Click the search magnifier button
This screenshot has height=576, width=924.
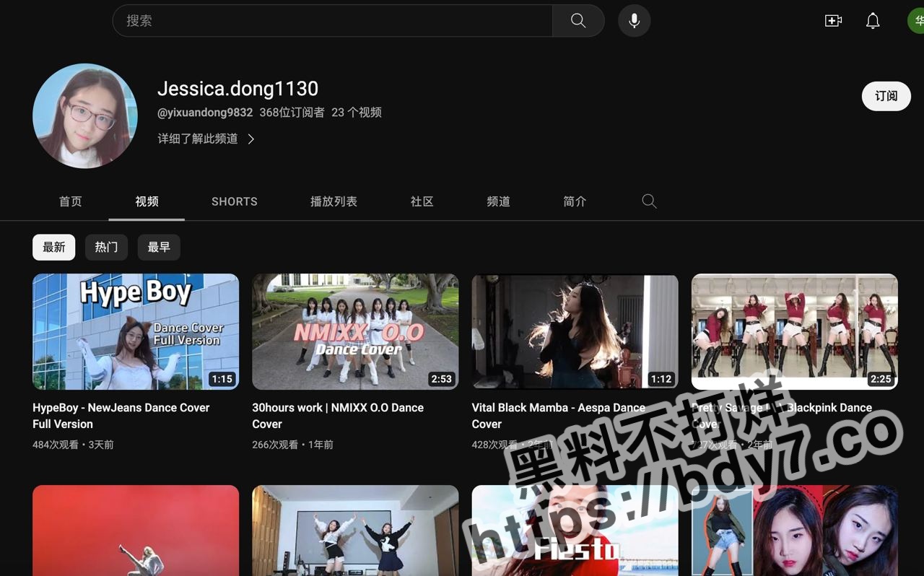pos(578,21)
